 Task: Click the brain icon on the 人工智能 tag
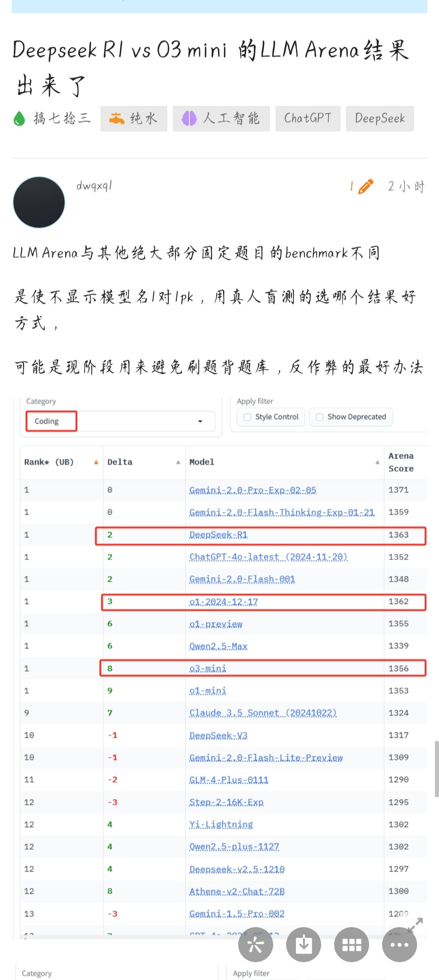(x=189, y=118)
